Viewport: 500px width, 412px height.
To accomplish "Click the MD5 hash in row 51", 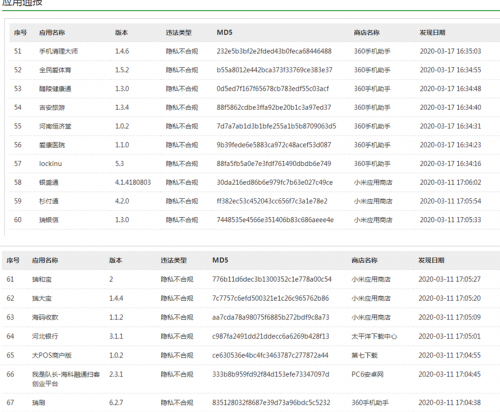I will pos(274,51).
